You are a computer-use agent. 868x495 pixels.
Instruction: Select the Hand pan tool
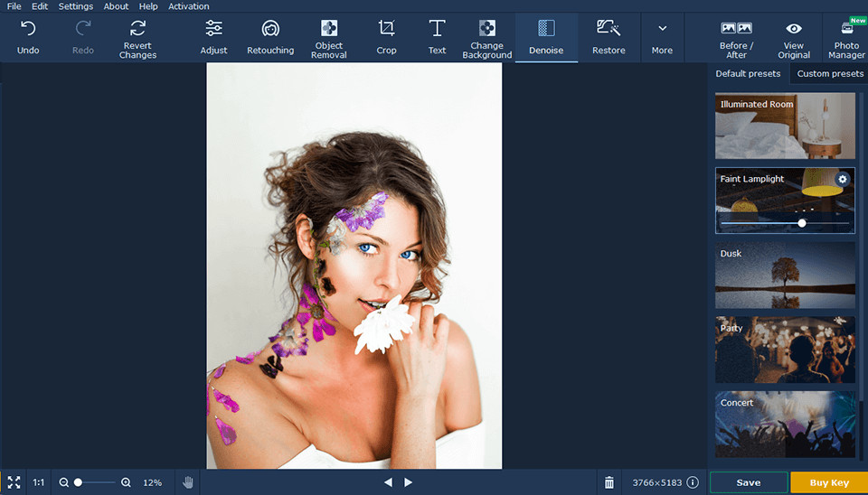pos(188,482)
